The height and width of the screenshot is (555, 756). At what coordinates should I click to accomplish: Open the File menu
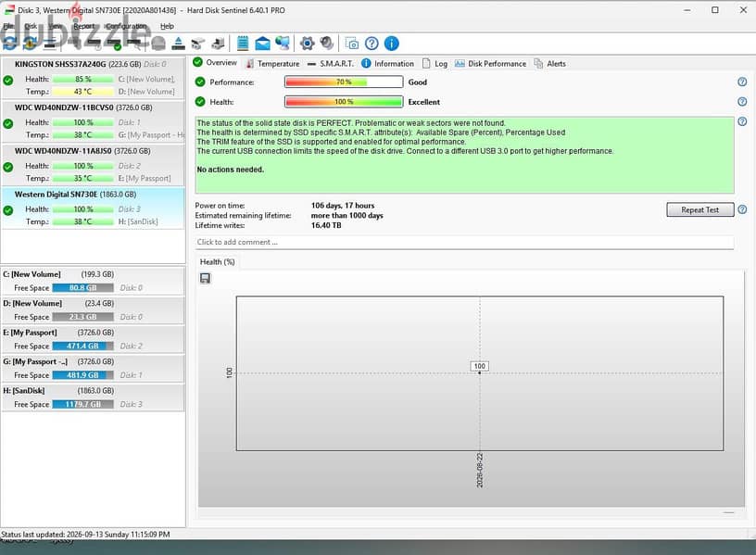tap(8, 26)
